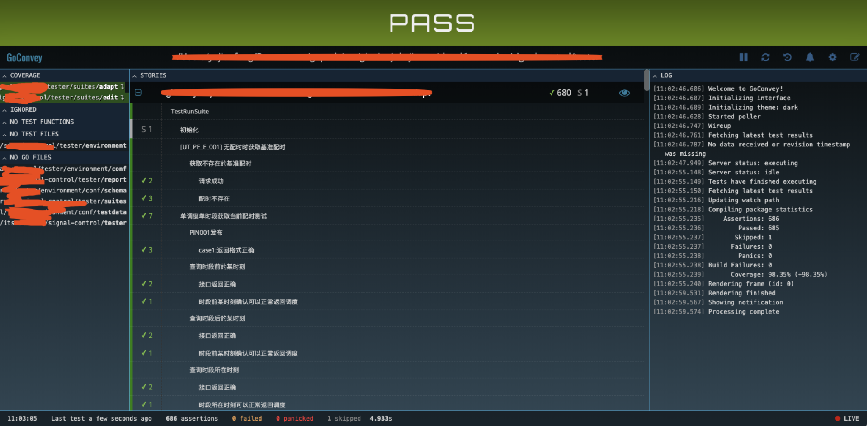Click the 查询时段前的某时刻 story row
The width and height of the screenshot is (868, 426).
(388, 267)
